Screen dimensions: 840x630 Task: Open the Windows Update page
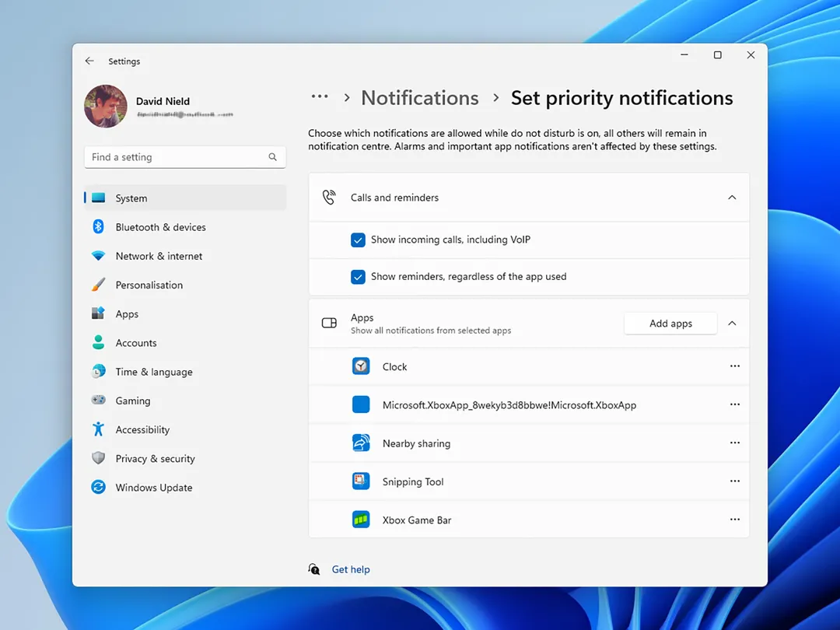tap(185, 488)
